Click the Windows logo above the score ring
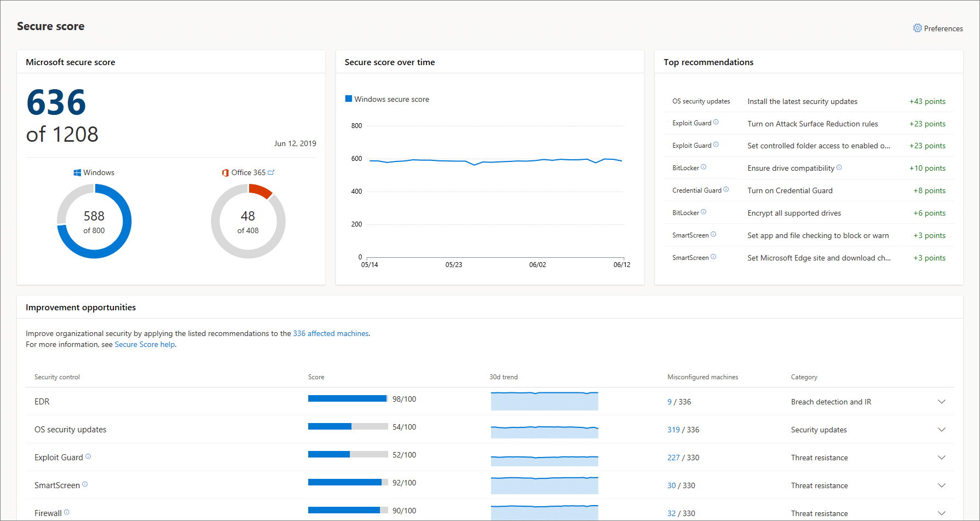 point(76,172)
